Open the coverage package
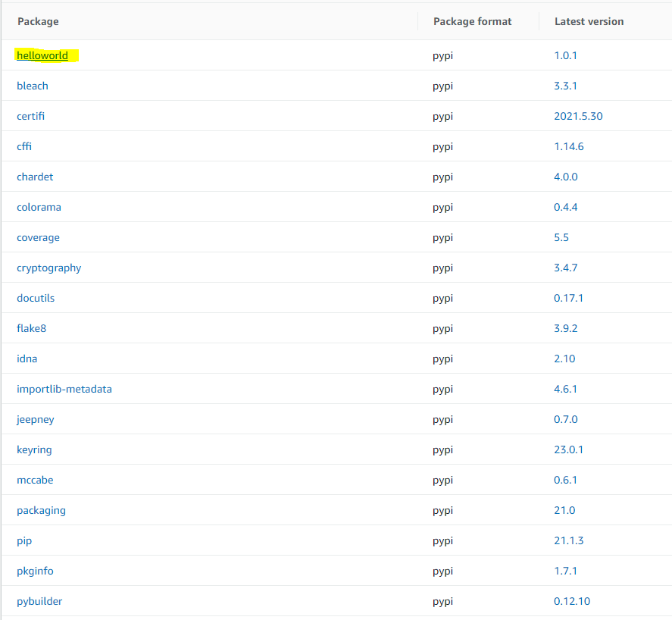 tap(38, 237)
